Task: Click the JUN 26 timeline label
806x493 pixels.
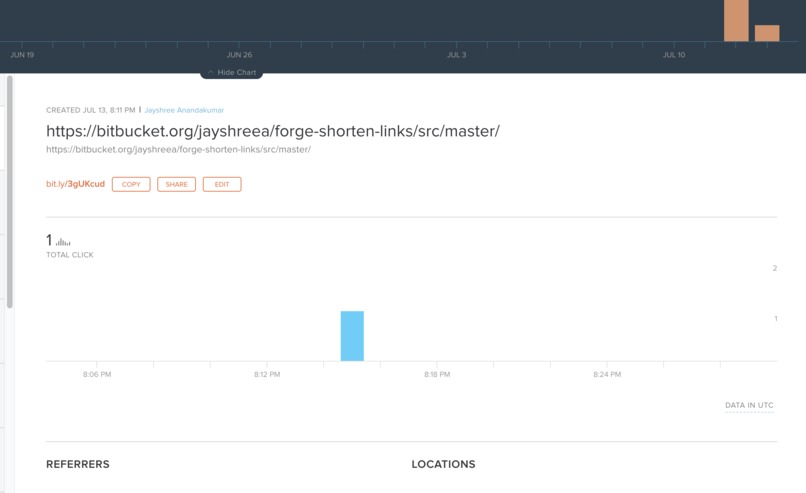Action: (x=240, y=55)
